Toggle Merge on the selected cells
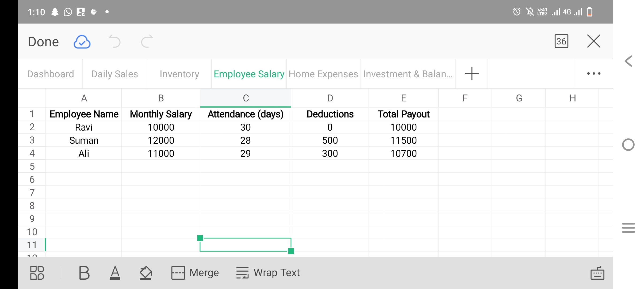Screen dimensions: 644x289 tap(195, 273)
